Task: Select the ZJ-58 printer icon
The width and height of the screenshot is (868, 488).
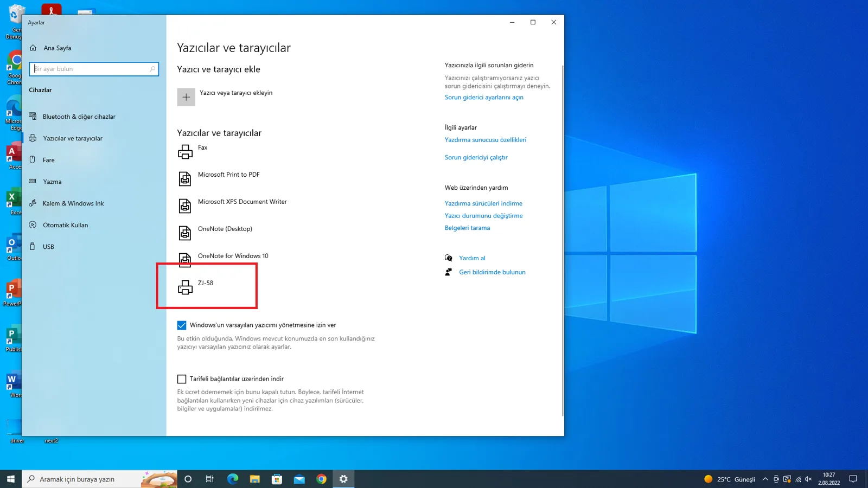Action: click(185, 287)
